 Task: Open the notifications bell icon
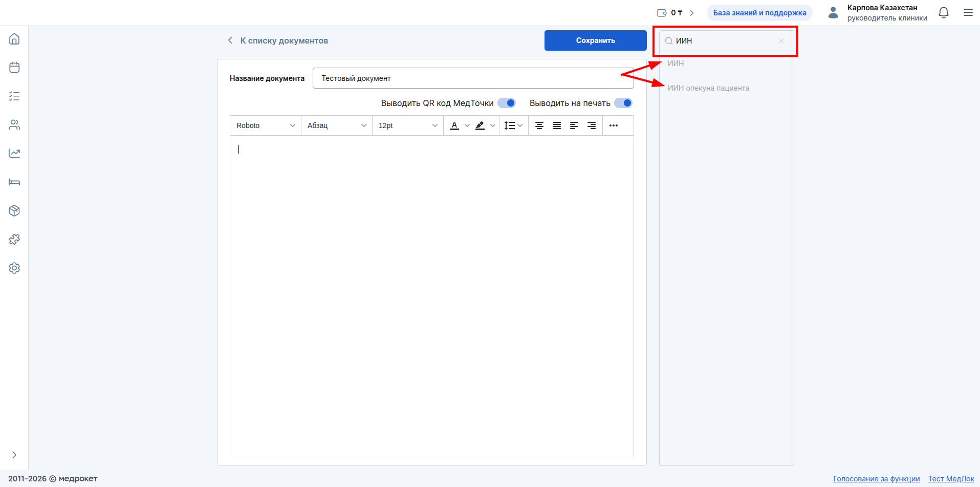[x=944, y=13]
